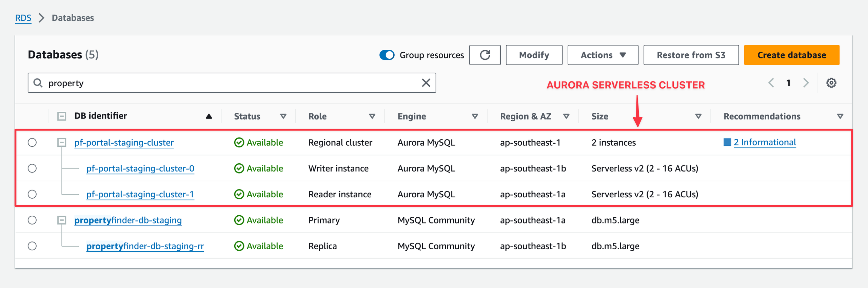This screenshot has height=288, width=868.
Task: Click the breadcrumb chevron after RDS
Action: click(x=41, y=18)
